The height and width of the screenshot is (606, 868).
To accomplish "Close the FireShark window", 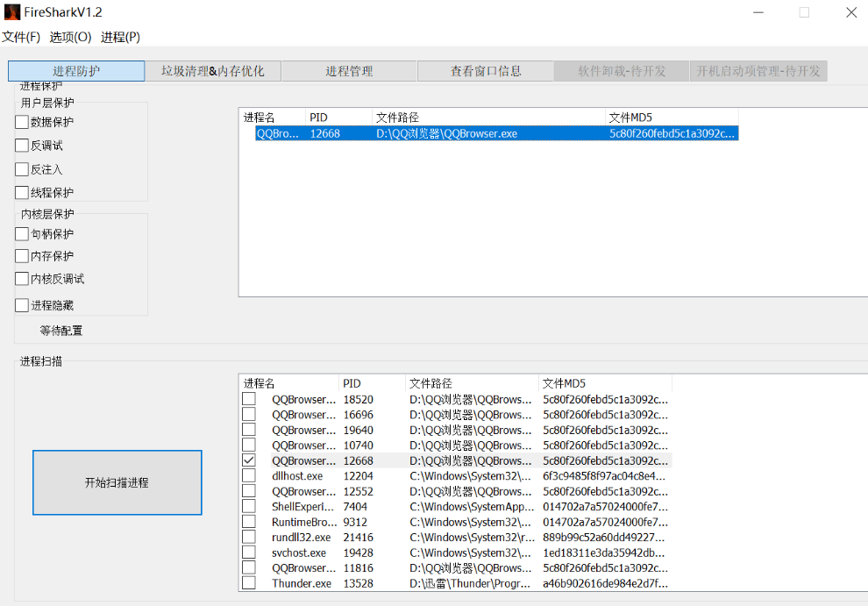I will pos(851,12).
